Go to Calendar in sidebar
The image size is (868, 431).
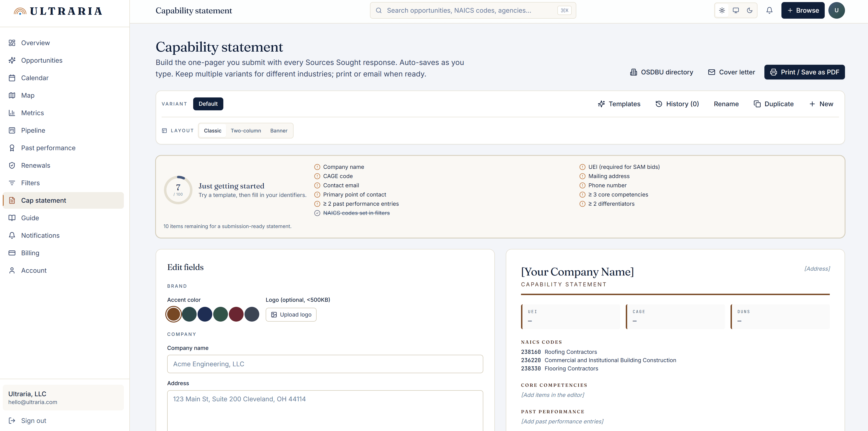63,78
